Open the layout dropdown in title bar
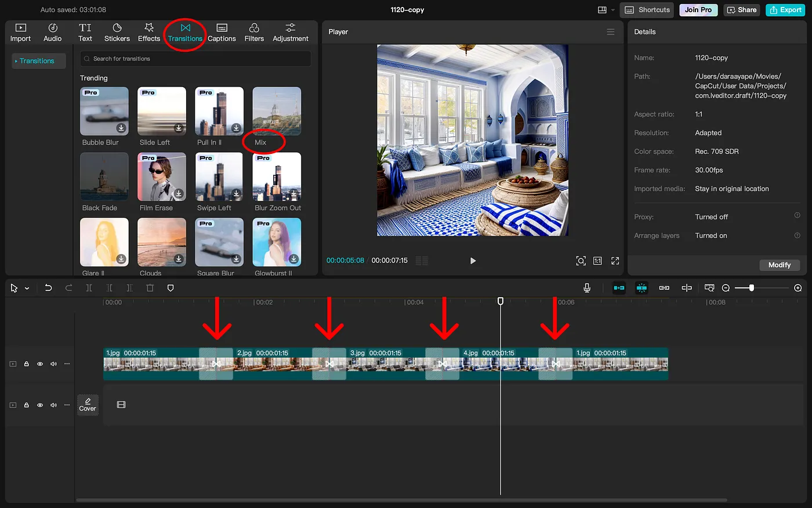 [606, 10]
